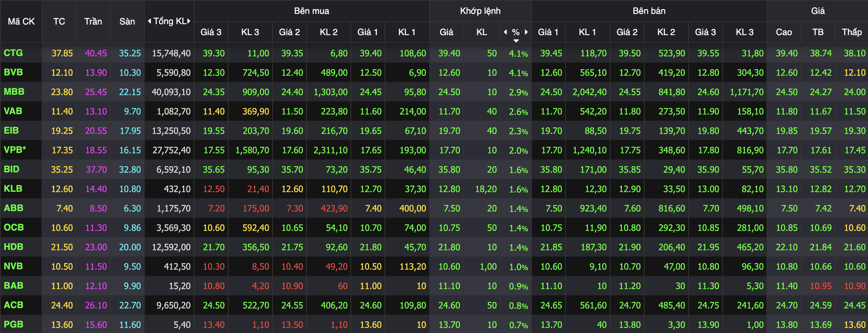Open the EIB stock symbol
Screen dimensions: 868x333
coord(11,131)
